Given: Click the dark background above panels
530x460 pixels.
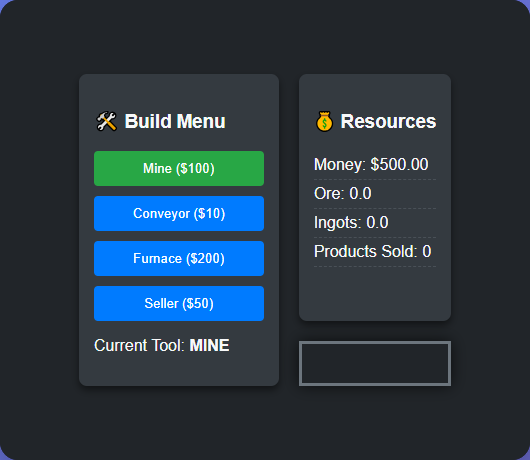Looking at the screenshot, I should tap(265, 37).
